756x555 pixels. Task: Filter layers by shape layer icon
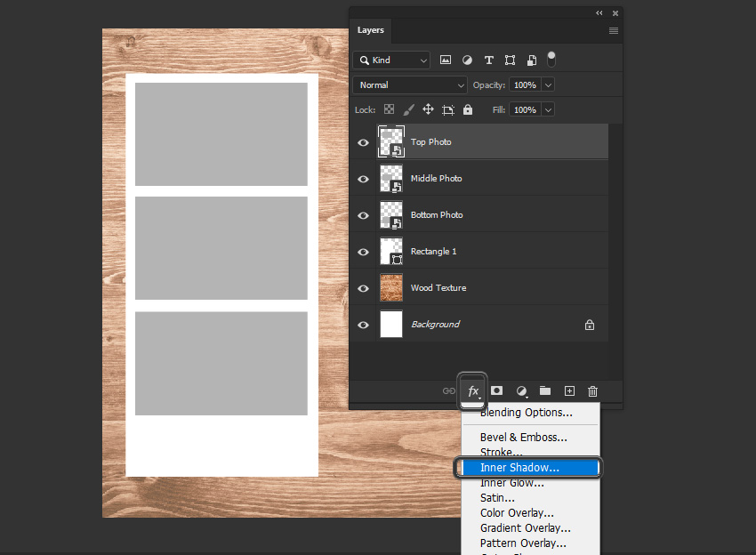point(510,60)
